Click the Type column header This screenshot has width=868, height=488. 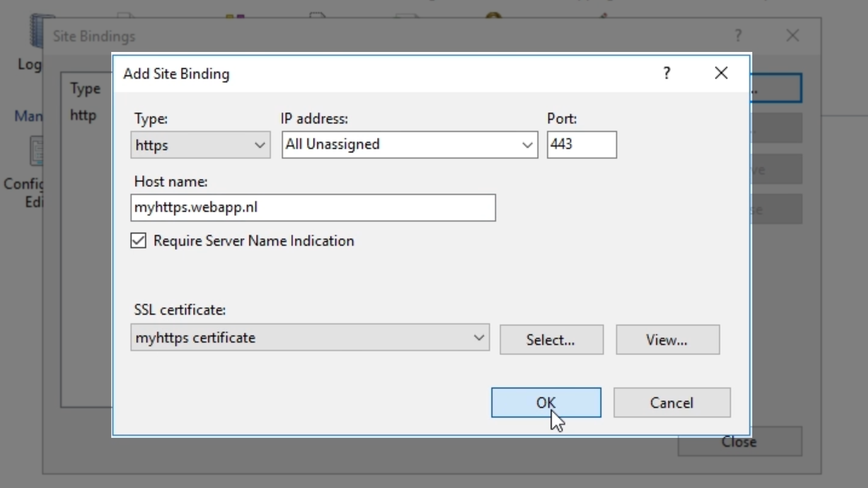point(85,89)
